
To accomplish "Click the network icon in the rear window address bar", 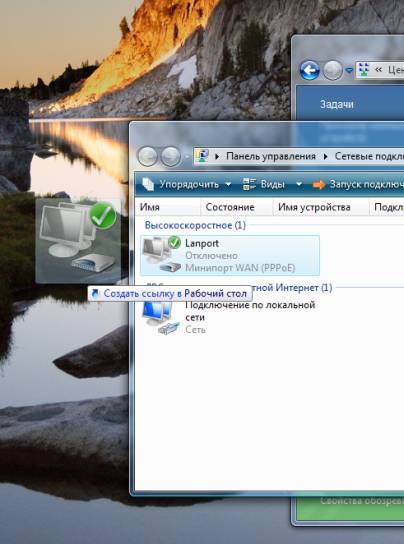I will coord(363,70).
